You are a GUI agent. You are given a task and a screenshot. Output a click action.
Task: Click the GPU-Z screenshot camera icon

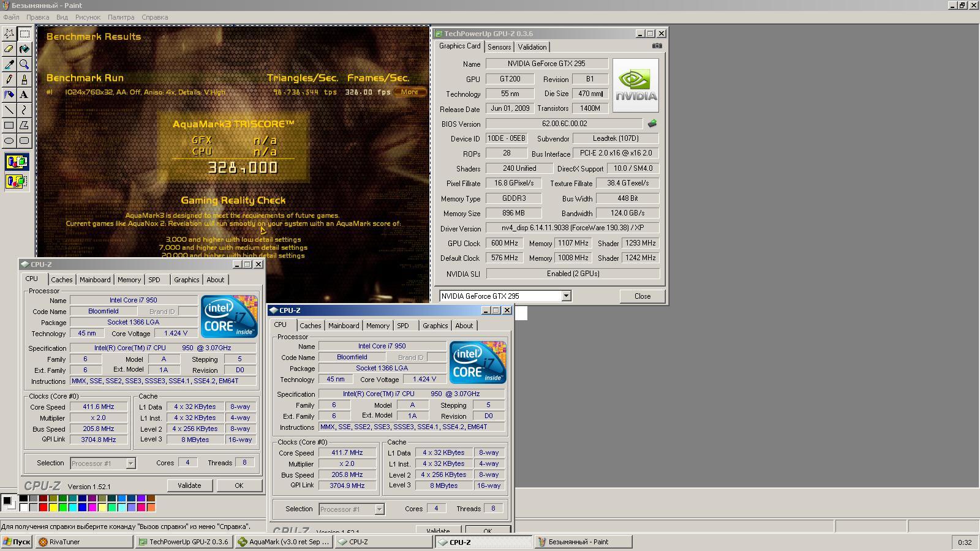(x=657, y=46)
